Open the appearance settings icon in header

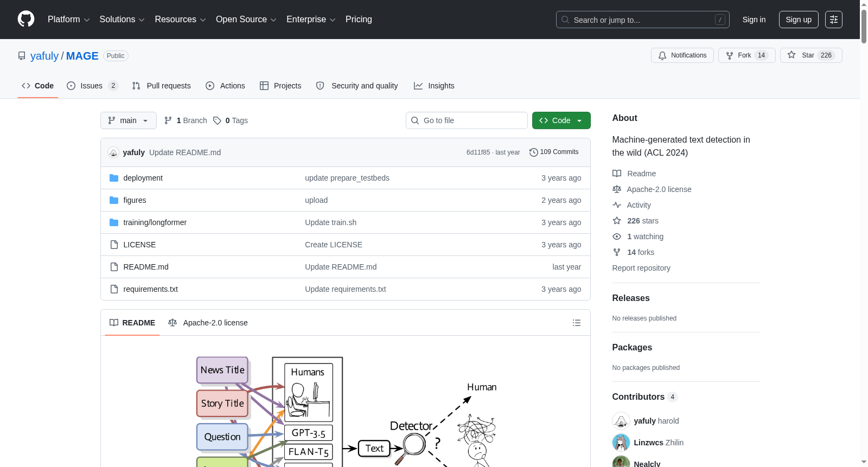(x=834, y=20)
